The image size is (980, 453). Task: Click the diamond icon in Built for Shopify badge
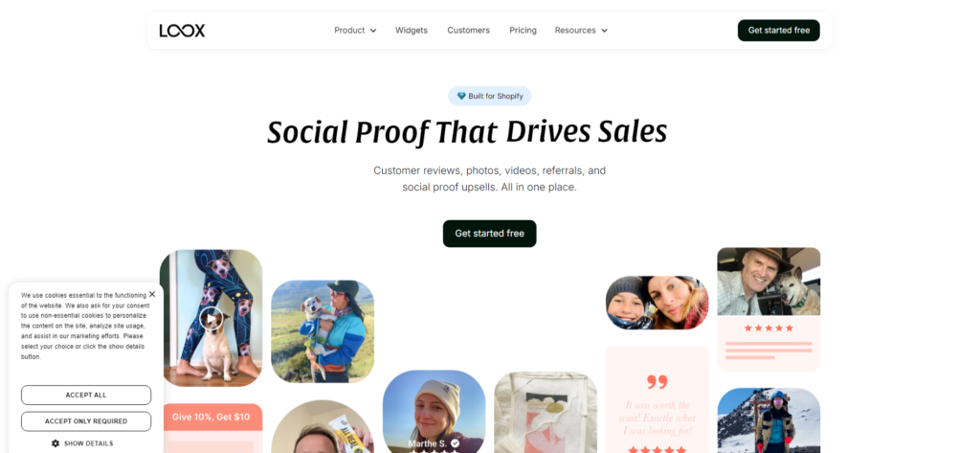[x=461, y=97]
